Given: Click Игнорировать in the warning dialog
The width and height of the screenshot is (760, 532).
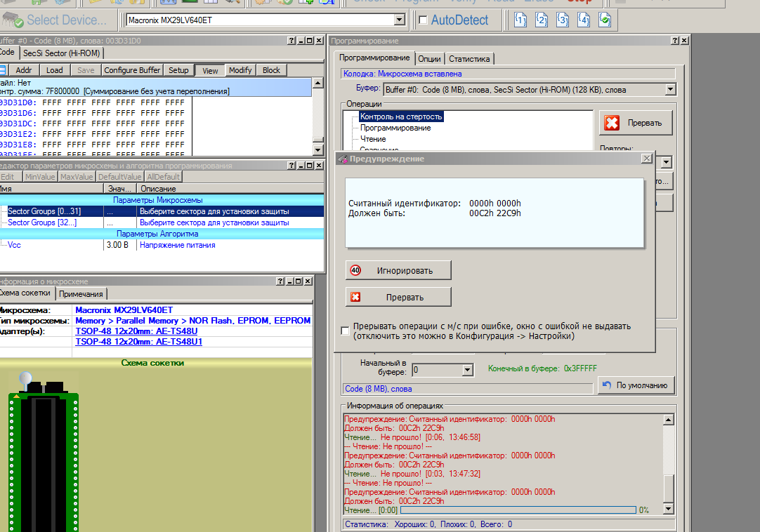Looking at the screenshot, I should [x=398, y=270].
